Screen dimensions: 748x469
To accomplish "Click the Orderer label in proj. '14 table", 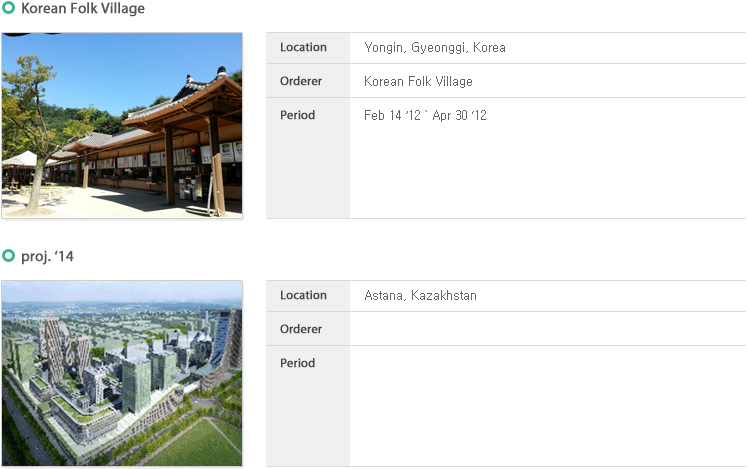I will click(x=301, y=329).
